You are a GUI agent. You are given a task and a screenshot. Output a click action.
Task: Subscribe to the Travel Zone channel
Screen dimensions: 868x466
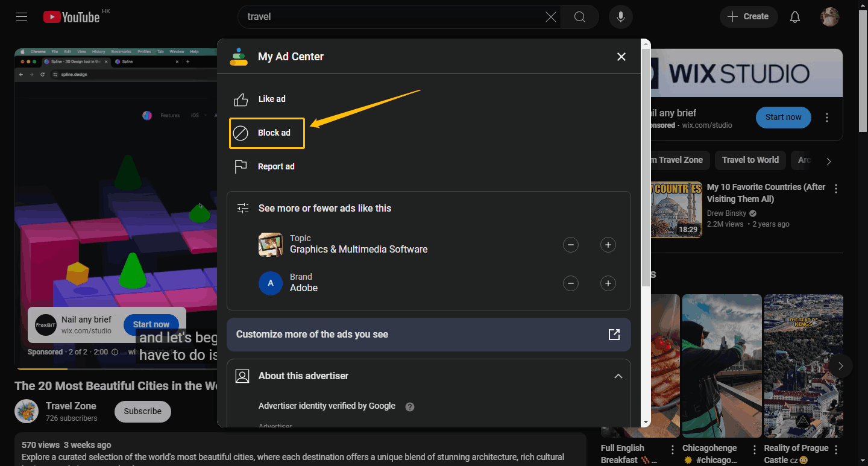coord(143,411)
